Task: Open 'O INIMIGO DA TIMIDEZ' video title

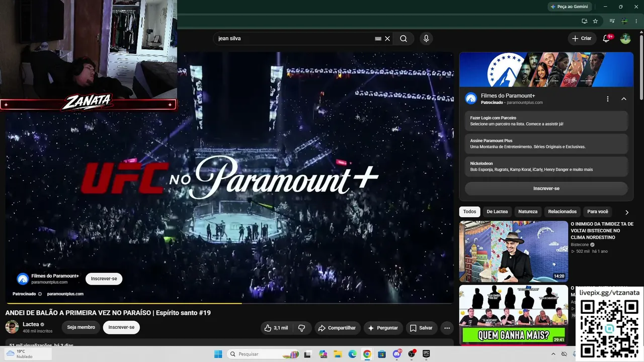Action: pos(602,231)
